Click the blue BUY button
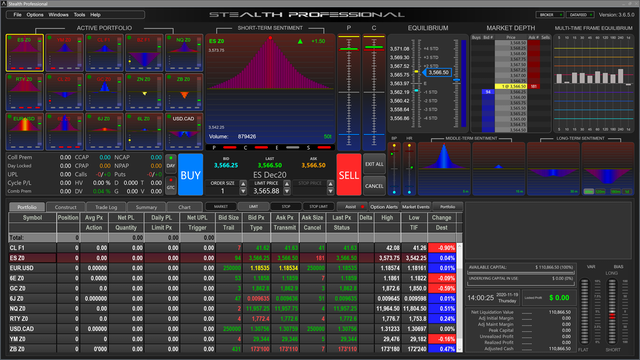Viewport: 640px width, 360px height. tap(191, 175)
